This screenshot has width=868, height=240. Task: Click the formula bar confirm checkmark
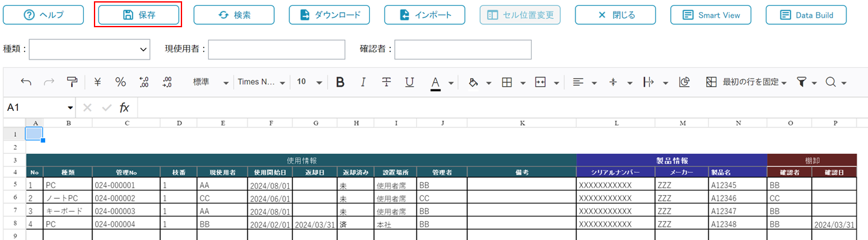[x=107, y=108]
